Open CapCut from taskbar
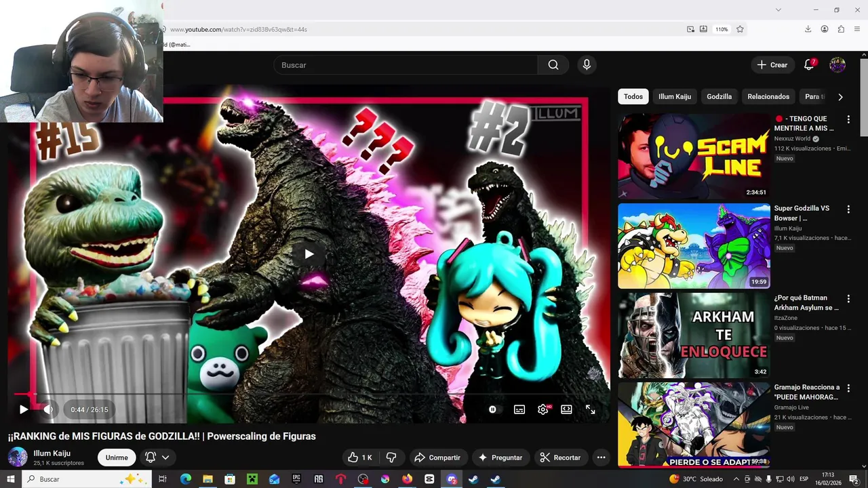The width and height of the screenshot is (868, 488). click(429, 479)
